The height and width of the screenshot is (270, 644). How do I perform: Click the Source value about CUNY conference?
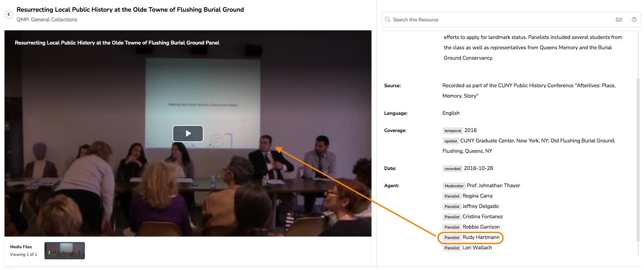pos(529,91)
